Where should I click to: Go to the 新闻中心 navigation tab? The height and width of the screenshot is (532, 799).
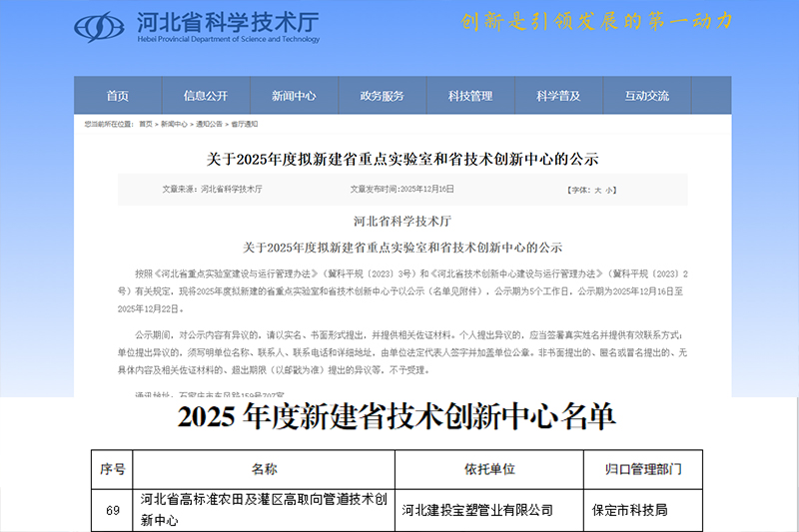point(294,96)
